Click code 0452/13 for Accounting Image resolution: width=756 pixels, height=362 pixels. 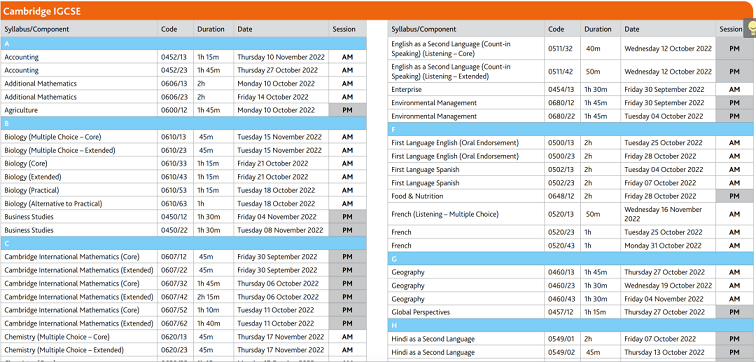(172, 57)
